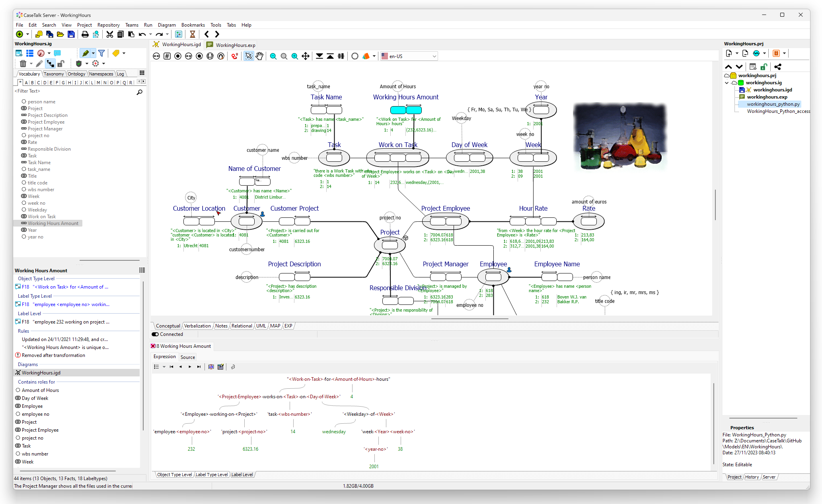Toggle the grey padlock in vocabulary toolbar

point(60,64)
